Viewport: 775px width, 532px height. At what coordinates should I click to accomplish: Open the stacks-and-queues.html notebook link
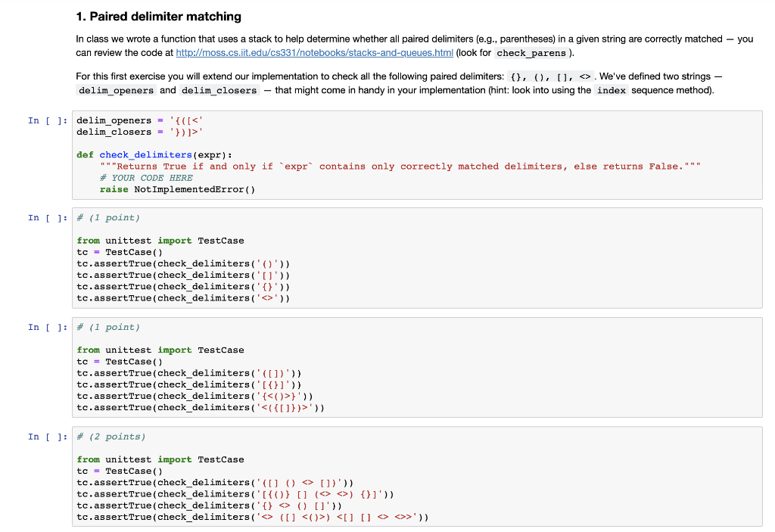tap(314, 52)
